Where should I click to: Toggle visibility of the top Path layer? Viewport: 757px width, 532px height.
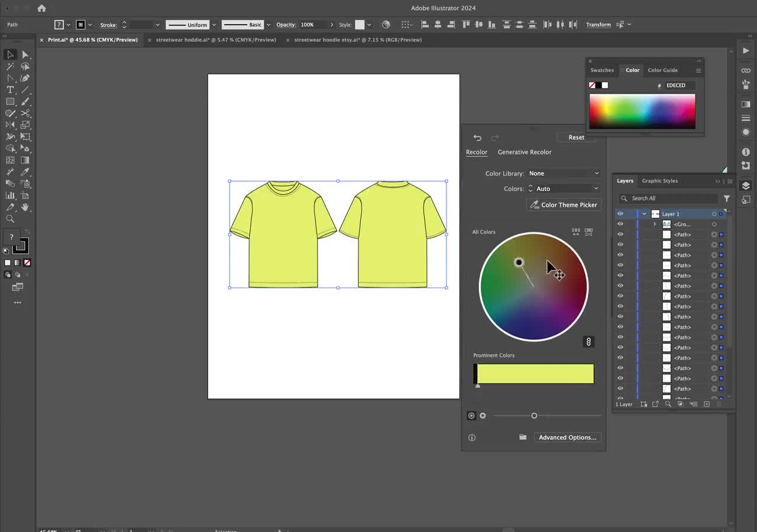[x=620, y=234]
